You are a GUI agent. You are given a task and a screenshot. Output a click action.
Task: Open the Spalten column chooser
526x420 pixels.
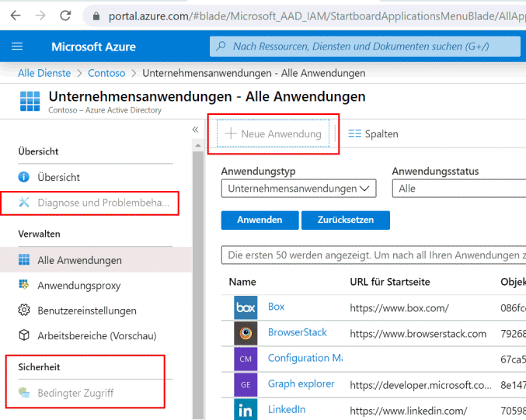373,134
